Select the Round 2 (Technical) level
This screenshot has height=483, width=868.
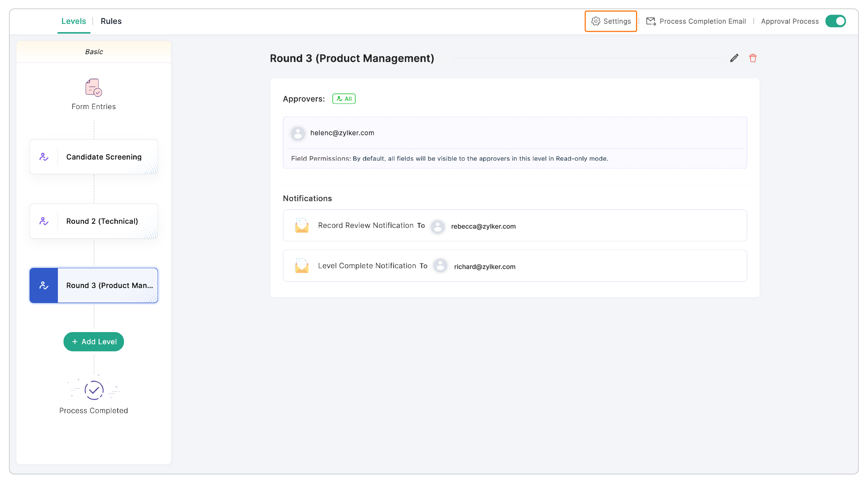coord(102,221)
